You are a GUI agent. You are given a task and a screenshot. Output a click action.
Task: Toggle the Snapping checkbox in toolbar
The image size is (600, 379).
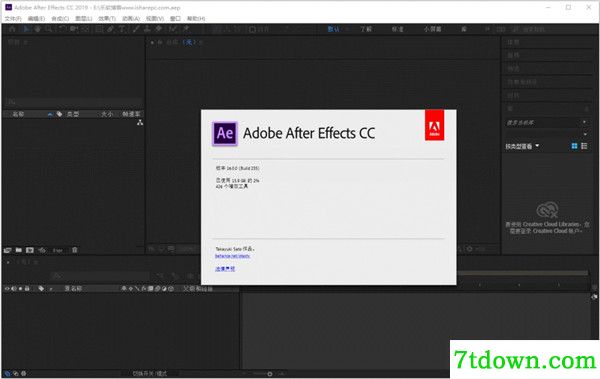(x=253, y=29)
